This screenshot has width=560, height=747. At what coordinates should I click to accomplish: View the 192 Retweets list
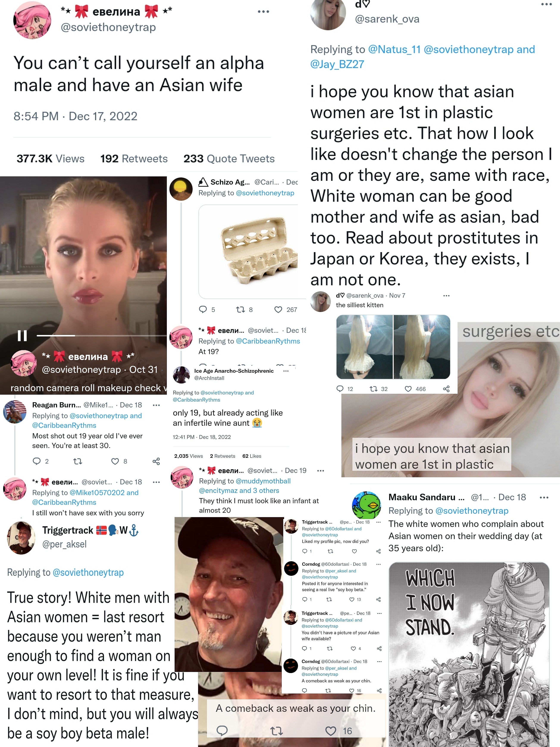pos(134,159)
